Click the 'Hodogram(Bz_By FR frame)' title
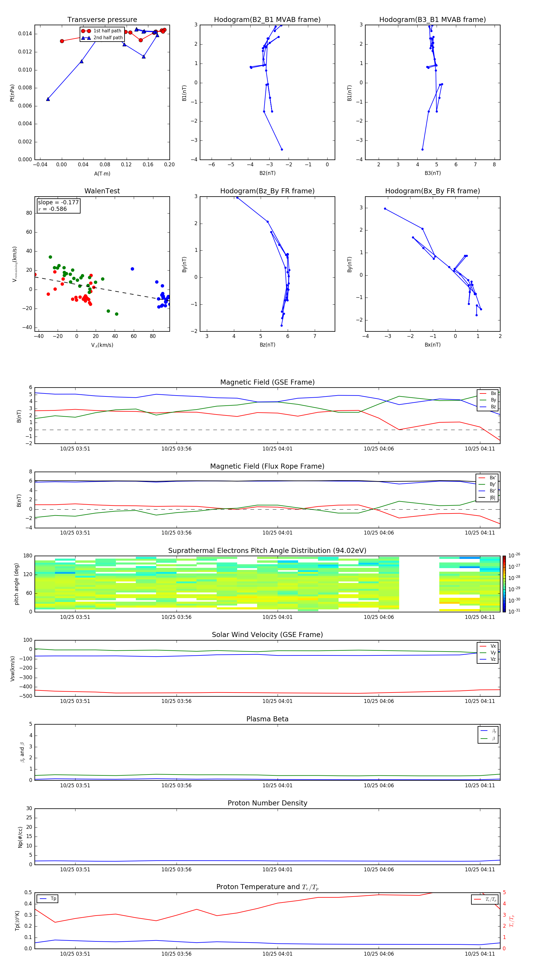This screenshot has height=980, width=535. [267, 191]
